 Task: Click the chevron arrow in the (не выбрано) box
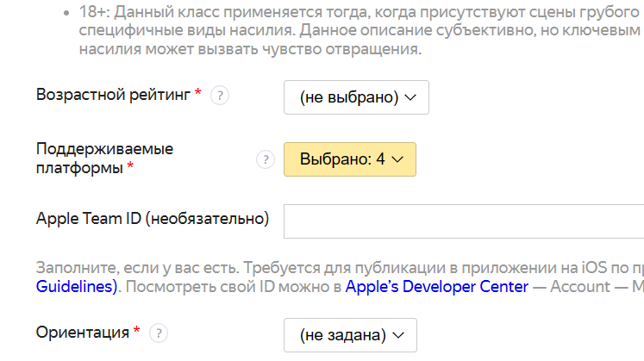click(410, 97)
